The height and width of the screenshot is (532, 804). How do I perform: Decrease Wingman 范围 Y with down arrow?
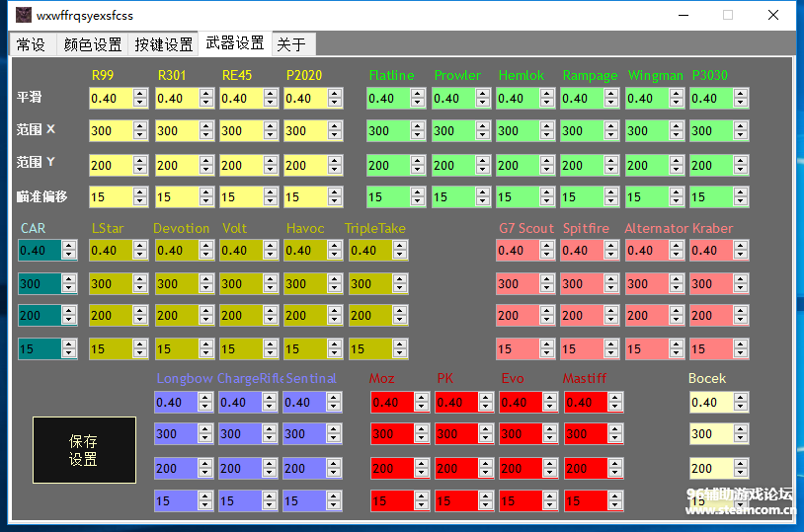point(676,169)
